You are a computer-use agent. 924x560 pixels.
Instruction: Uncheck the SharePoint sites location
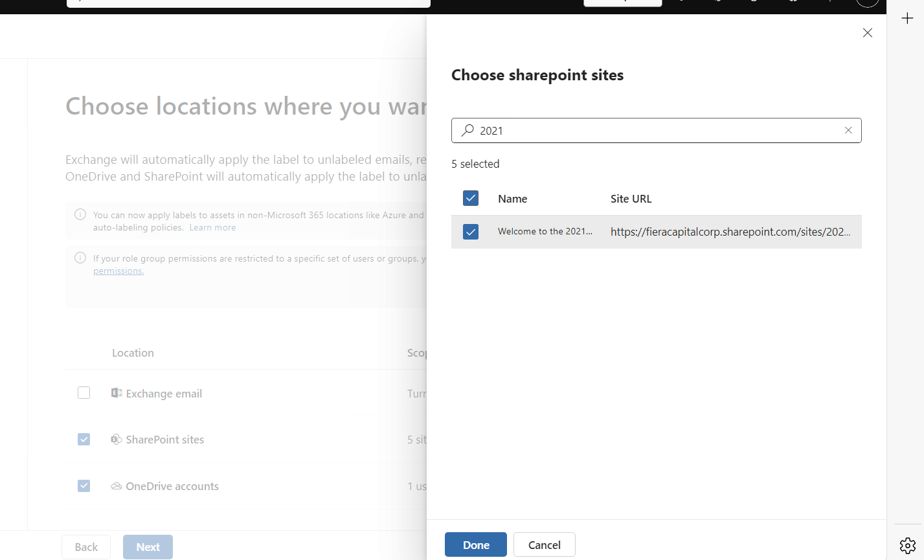click(84, 439)
